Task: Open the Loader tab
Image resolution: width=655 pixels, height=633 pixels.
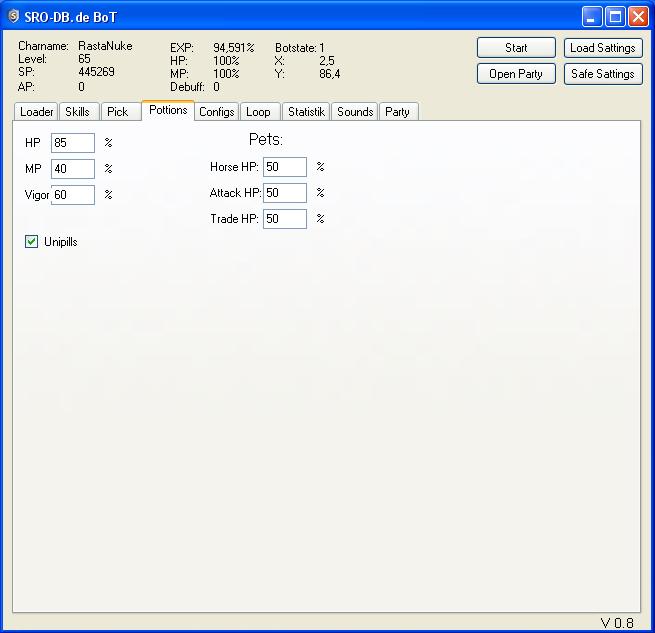Action: click(36, 112)
